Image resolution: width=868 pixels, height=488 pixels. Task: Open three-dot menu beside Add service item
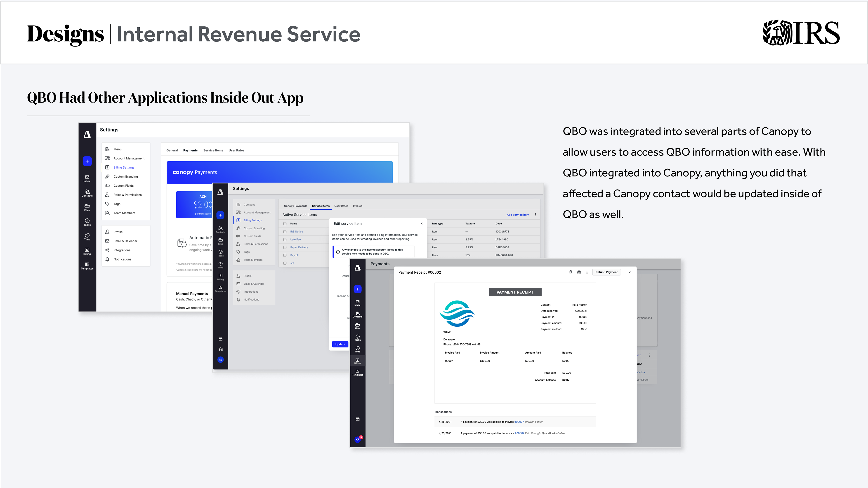tap(535, 215)
